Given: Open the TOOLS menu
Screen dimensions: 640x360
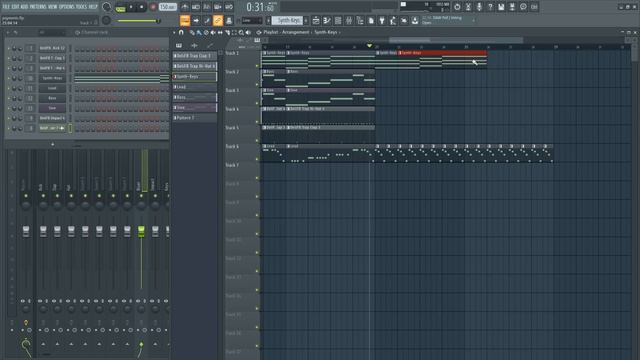Looking at the screenshot, I should [x=81, y=7].
